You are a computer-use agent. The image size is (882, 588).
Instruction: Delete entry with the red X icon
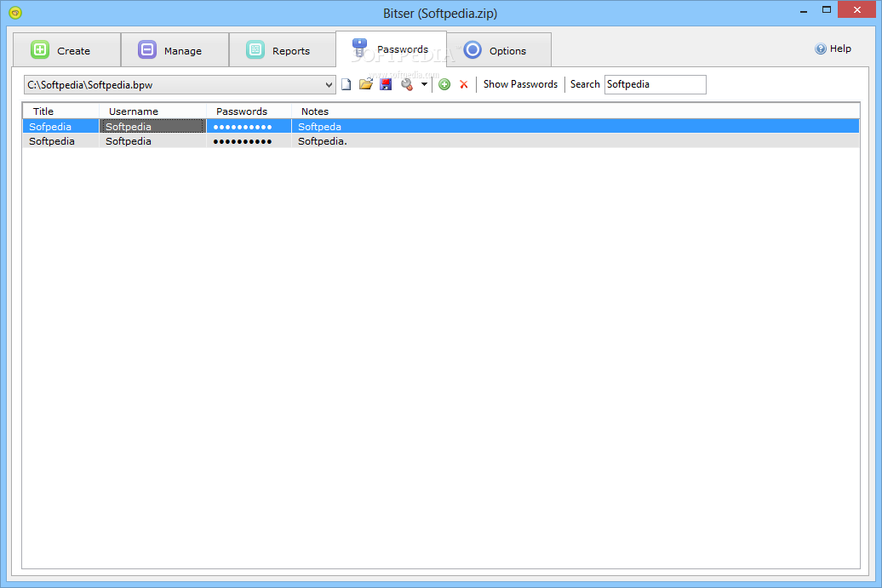pos(463,84)
